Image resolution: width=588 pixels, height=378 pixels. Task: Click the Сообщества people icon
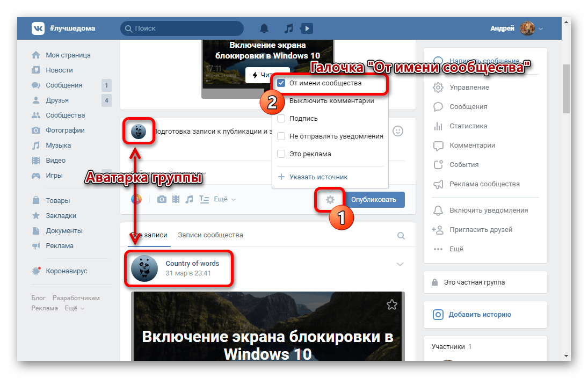(36, 115)
